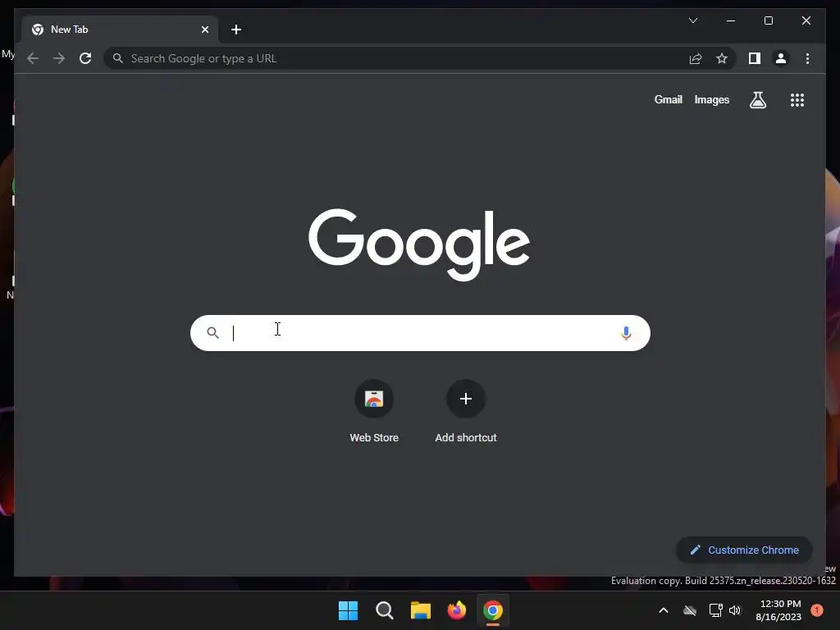The height and width of the screenshot is (630, 840).
Task: Click the OneDrive cloud tray icon
Action: [x=690, y=610]
